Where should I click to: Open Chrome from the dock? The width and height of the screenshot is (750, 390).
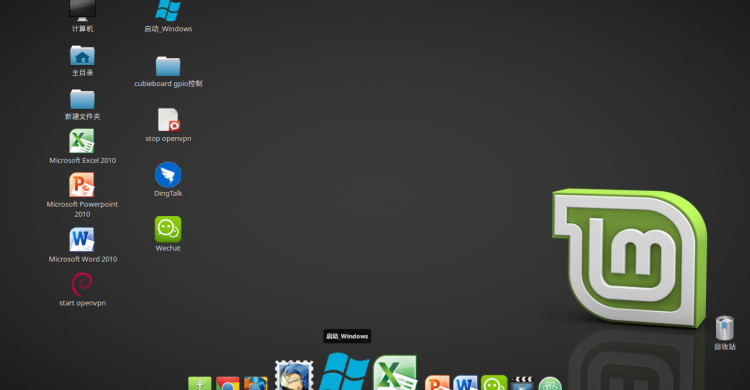tap(228, 383)
